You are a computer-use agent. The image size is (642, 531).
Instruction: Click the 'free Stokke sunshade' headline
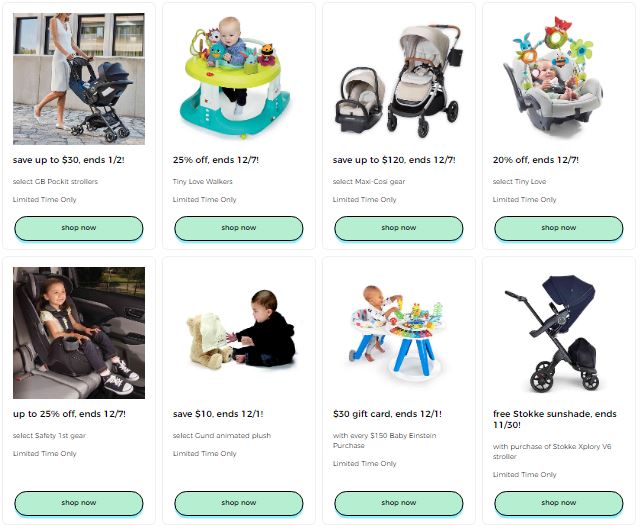(554, 419)
